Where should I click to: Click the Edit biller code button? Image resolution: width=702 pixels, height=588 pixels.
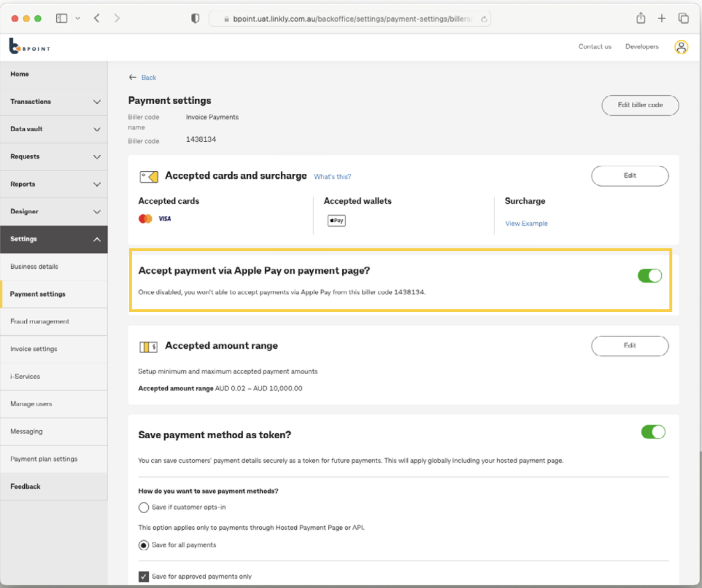pos(640,105)
